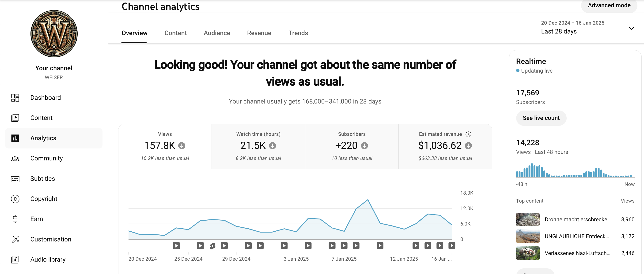Viewport: 644px width, 274px height.
Task: Open the Revenue tab
Action: pyautogui.click(x=259, y=33)
